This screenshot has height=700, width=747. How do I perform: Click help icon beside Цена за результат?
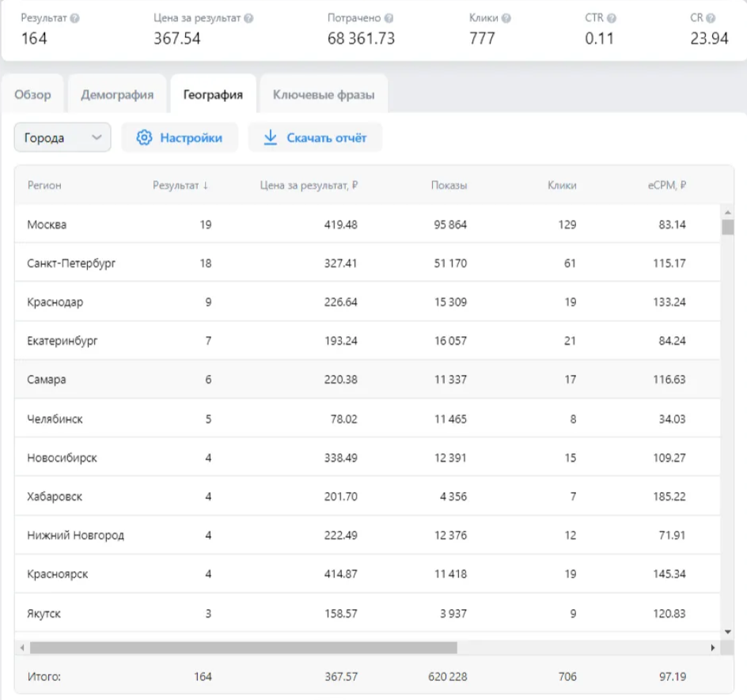249,17
